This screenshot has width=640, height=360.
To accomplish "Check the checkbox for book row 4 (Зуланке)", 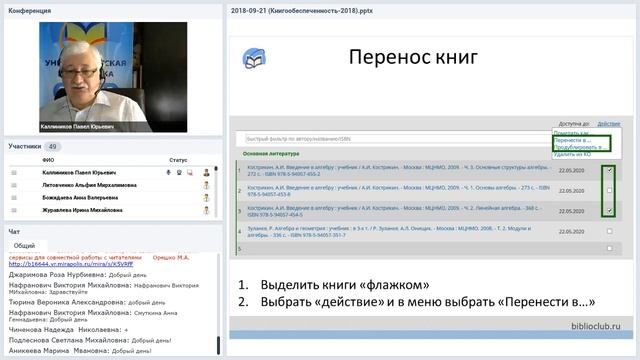I will [609, 231].
